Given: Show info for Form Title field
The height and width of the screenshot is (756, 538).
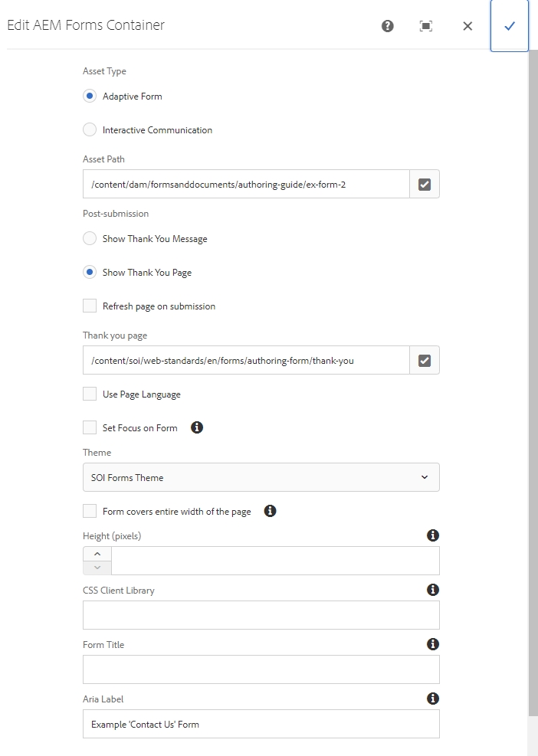Looking at the screenshot, I should 433,644.
